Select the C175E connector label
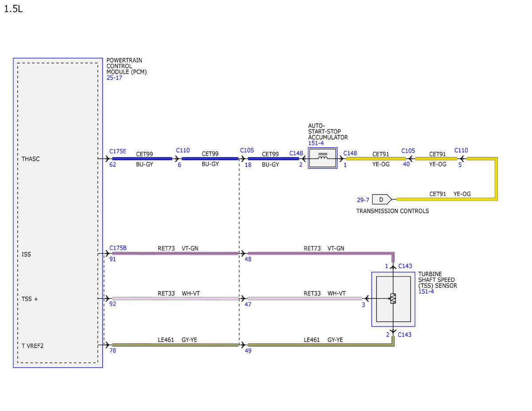The width and height of the screenshot is (532, 411). [x=117, y=151]
